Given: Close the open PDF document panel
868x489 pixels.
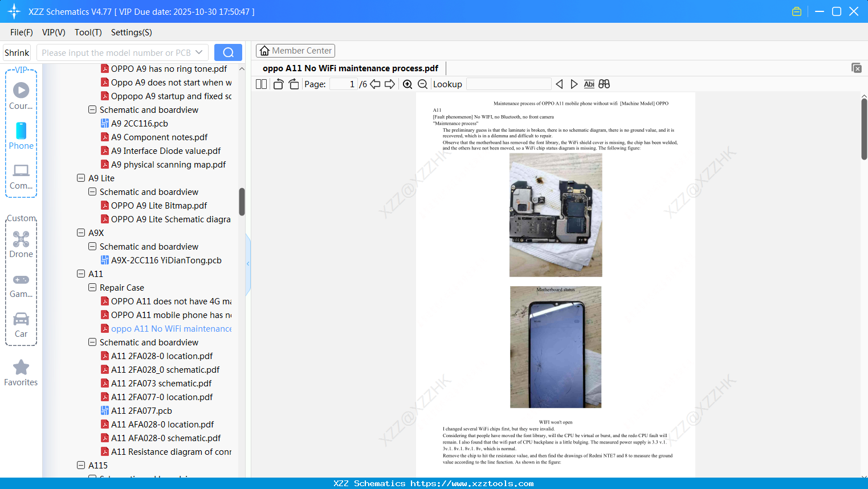Looking at the screenshot, I should click(856, 68).
